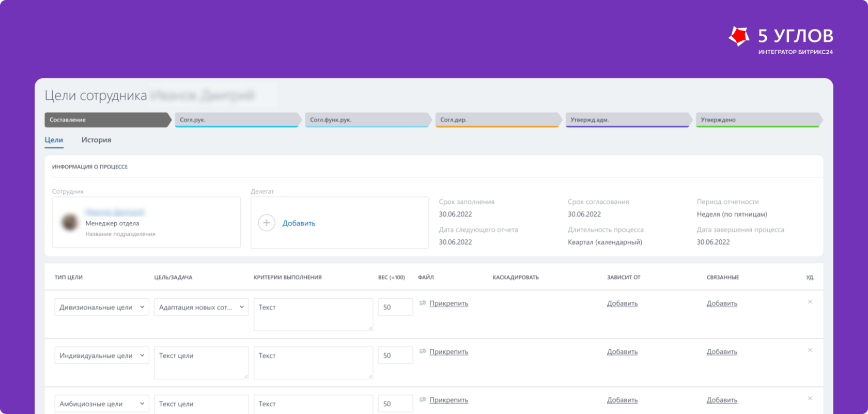Select the Составление stage

click(x=108, y=120)
